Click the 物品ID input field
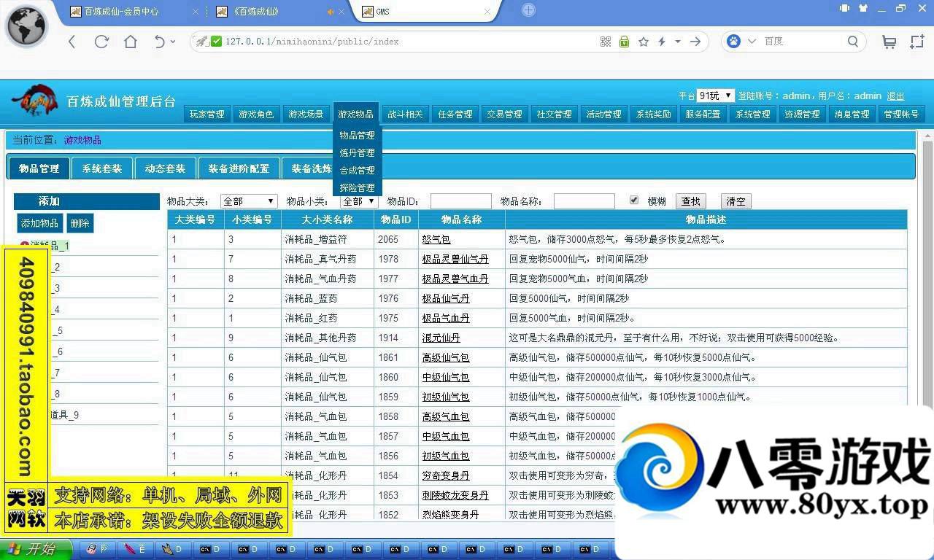Viewport: 934px width, 560px height. click(x=461, y=201)
